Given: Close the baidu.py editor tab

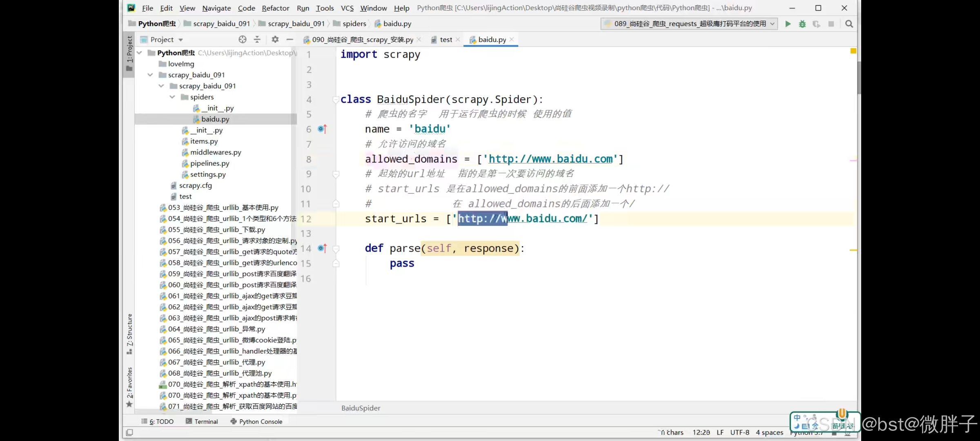Looking at the screenshot, I should coord(512,39).
